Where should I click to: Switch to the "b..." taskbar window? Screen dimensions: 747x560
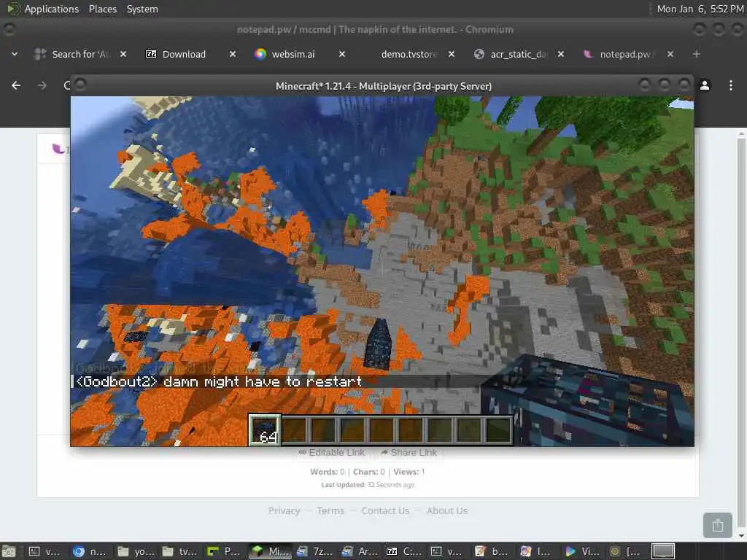point(492,551)
